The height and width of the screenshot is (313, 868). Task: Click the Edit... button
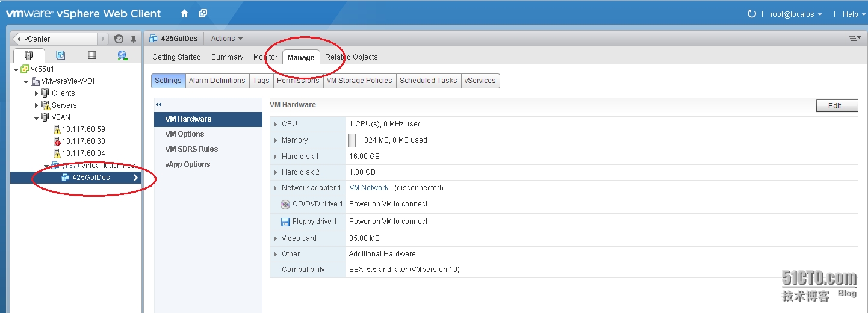(x=837, y=106)
